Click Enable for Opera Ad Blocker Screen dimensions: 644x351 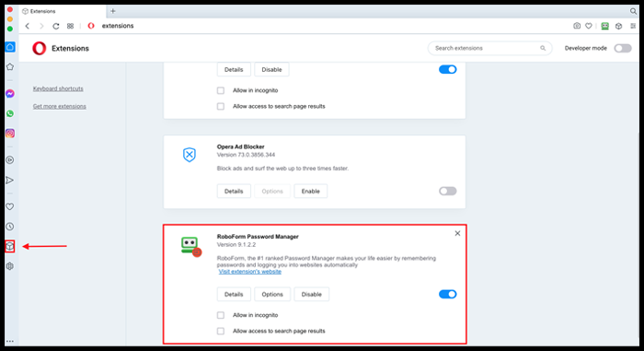coord(311,191)
